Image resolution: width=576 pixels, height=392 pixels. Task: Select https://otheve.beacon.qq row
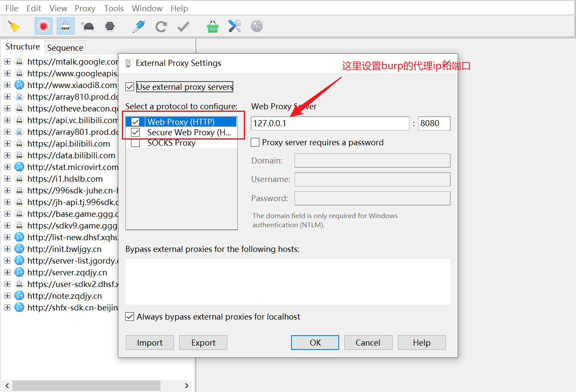pos(73,108)
